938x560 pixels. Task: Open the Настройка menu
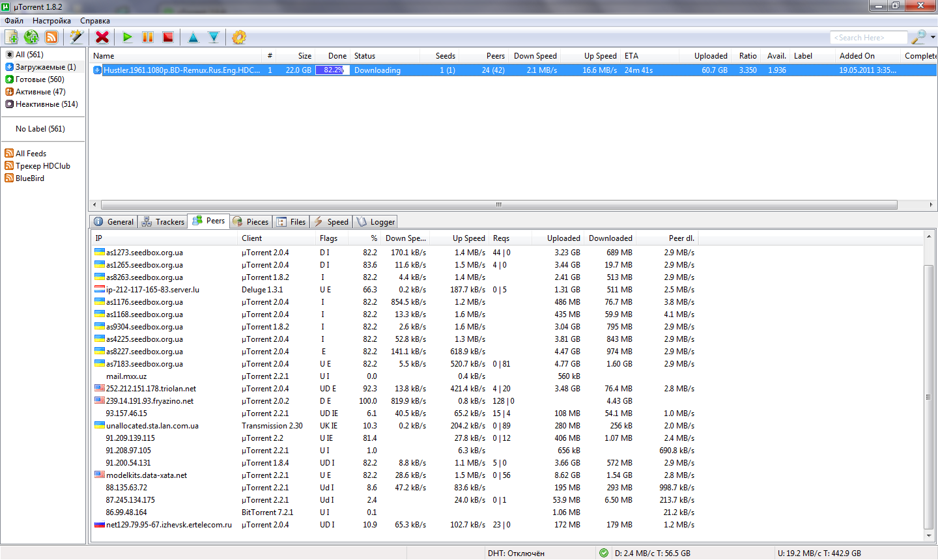[51, 21]
